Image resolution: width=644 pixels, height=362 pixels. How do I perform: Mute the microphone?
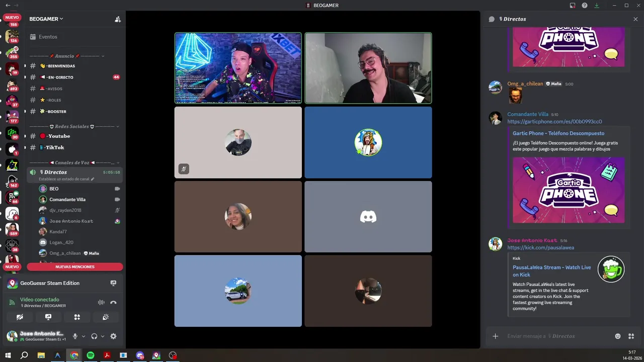[x=75, y=336]
